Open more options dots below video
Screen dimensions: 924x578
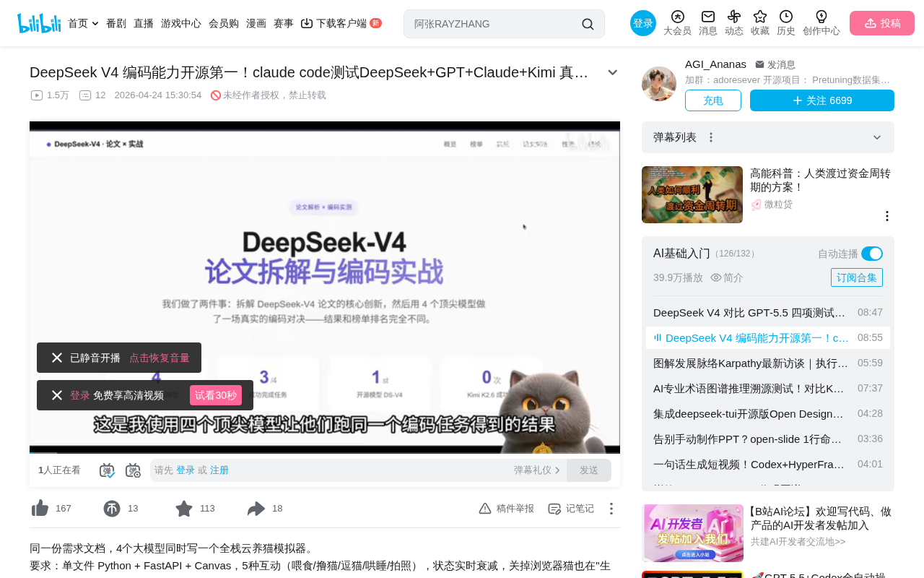(611, 509)
